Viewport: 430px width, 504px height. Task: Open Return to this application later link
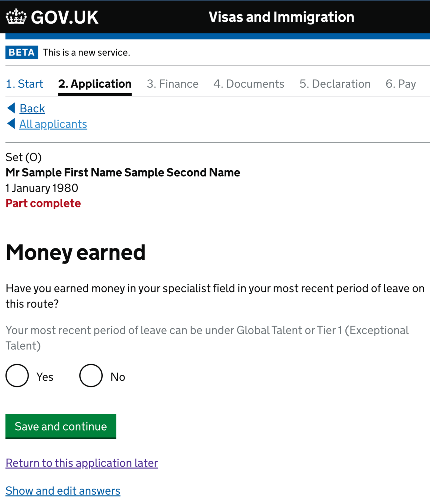pyautogui.click(x=81, y=463)
